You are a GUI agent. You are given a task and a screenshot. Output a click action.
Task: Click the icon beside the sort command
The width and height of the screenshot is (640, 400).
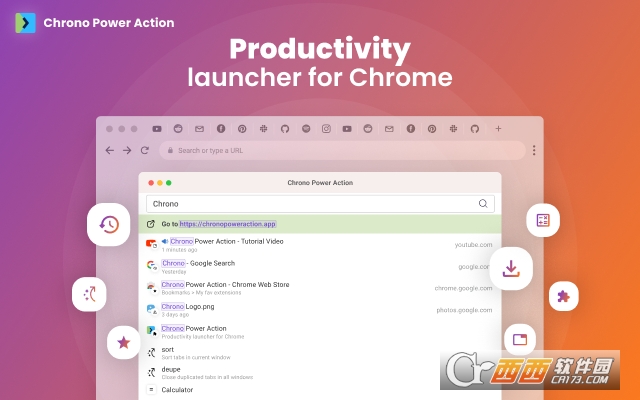coord(151,353)
